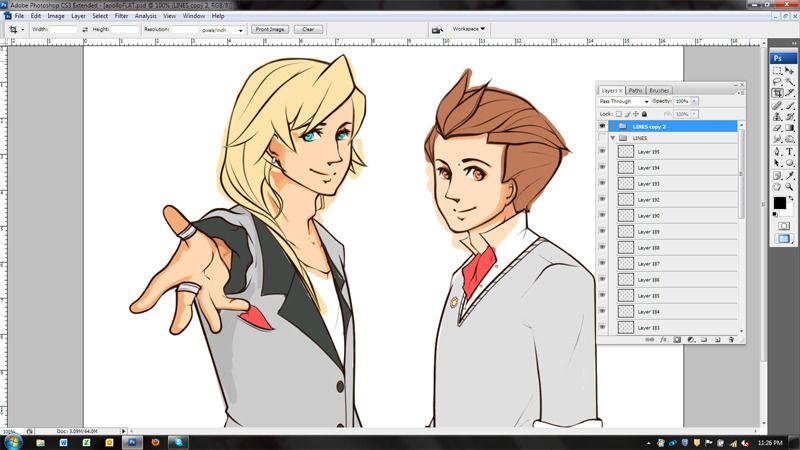Open the Layers panel options menu
Viewport: 800px width, 450px height.
point(741,93)
